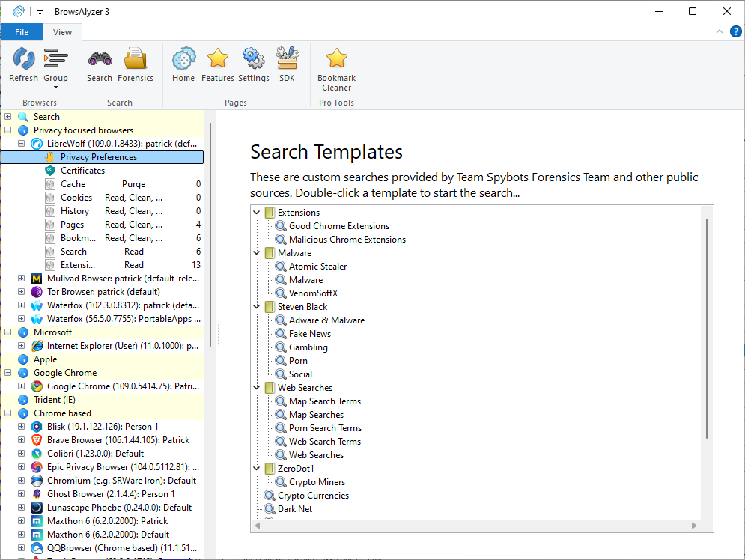
Task: Expand the Mullvad Bowser node
Action: 22,279
